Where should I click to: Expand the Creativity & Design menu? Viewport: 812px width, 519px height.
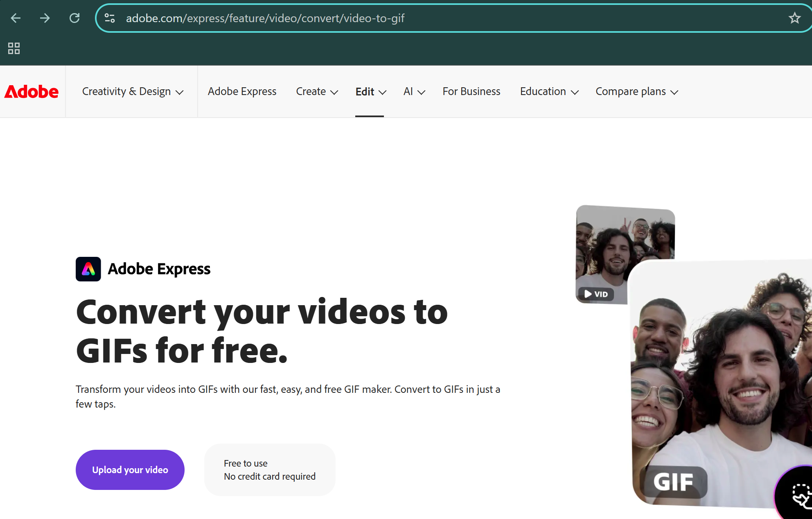pos(133,91)
